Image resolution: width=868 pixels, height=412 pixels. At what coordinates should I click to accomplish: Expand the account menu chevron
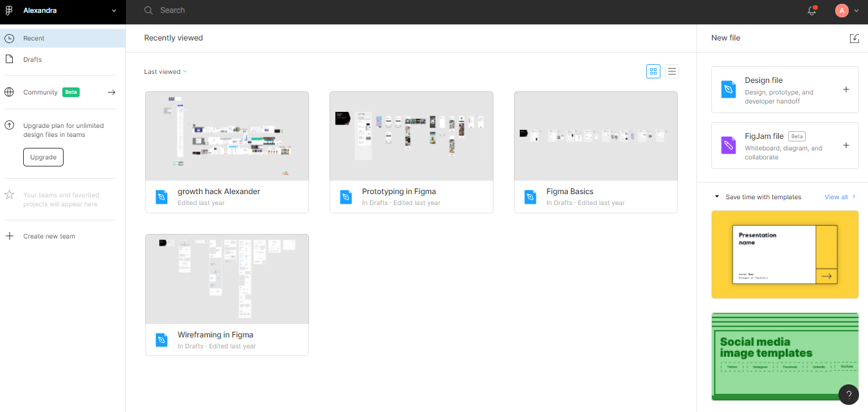pyautogui.click(x=856, y=11)
